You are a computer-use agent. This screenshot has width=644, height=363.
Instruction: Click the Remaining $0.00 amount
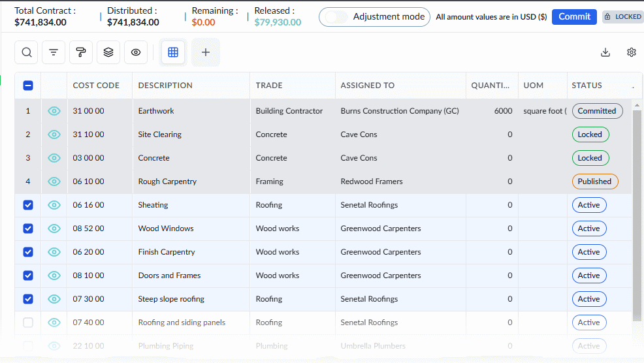point(203,22)
